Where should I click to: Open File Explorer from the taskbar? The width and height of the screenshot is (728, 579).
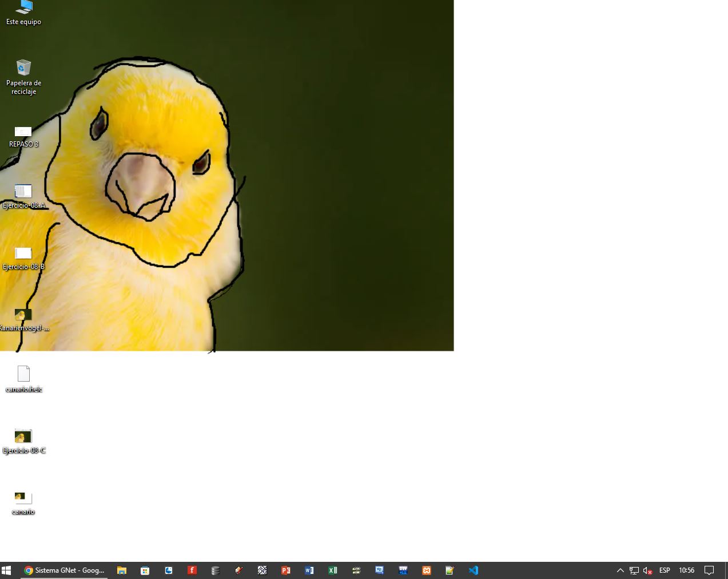122,570
